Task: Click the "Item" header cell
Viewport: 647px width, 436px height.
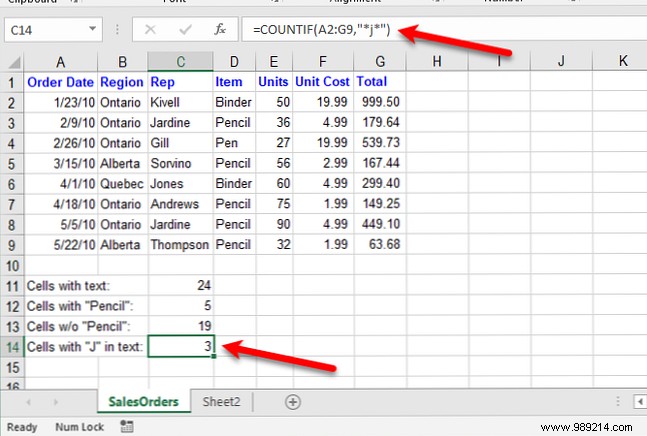Action: tap(234, 82)
